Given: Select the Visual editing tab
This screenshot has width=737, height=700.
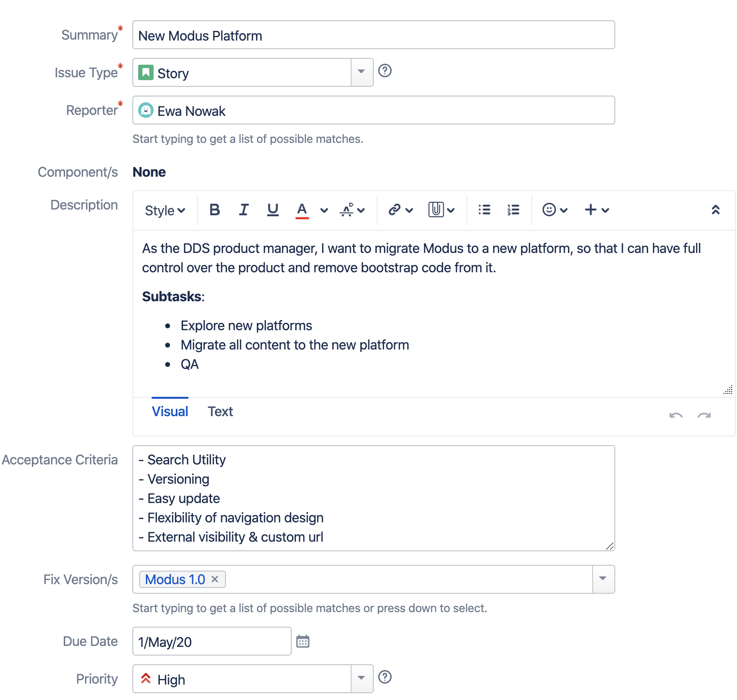Looking at the screenshot, I should pos(170,411).
